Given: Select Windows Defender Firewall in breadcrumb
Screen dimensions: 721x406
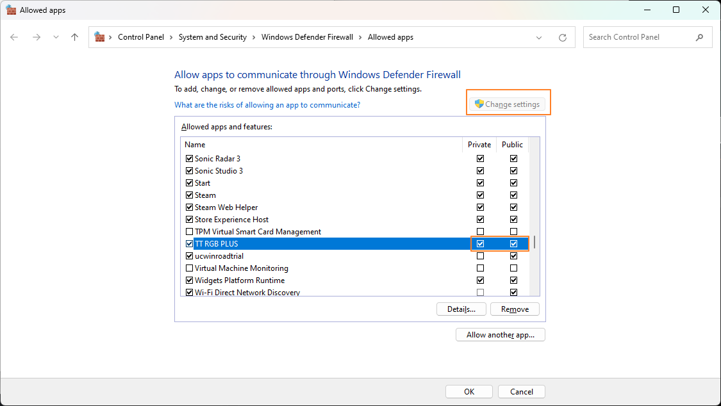Looking at the screenshot, I should [307, 38].
